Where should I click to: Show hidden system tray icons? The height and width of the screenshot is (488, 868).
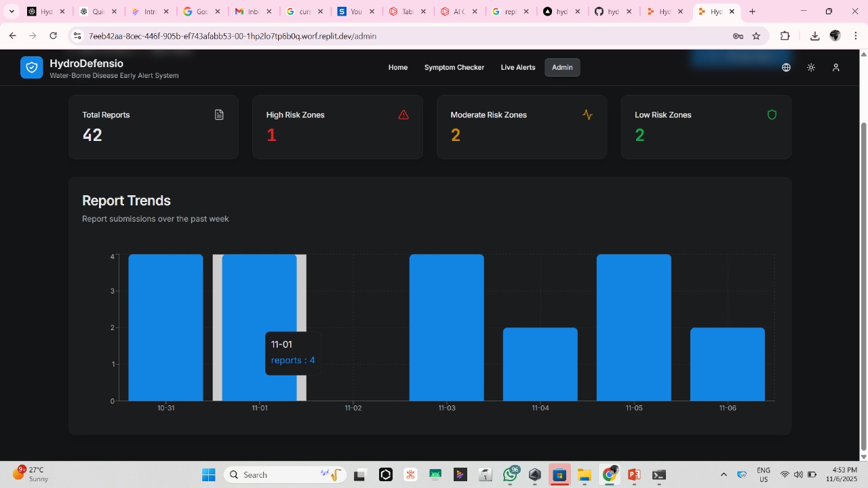[x=724, y=475]
